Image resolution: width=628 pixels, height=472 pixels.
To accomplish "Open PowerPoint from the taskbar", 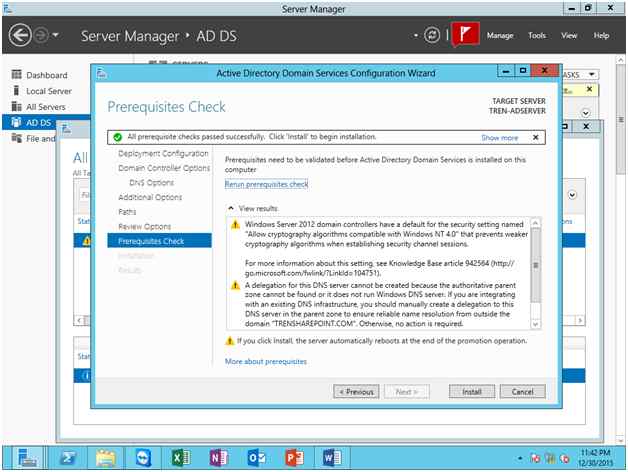I will (x=294, y=458).
